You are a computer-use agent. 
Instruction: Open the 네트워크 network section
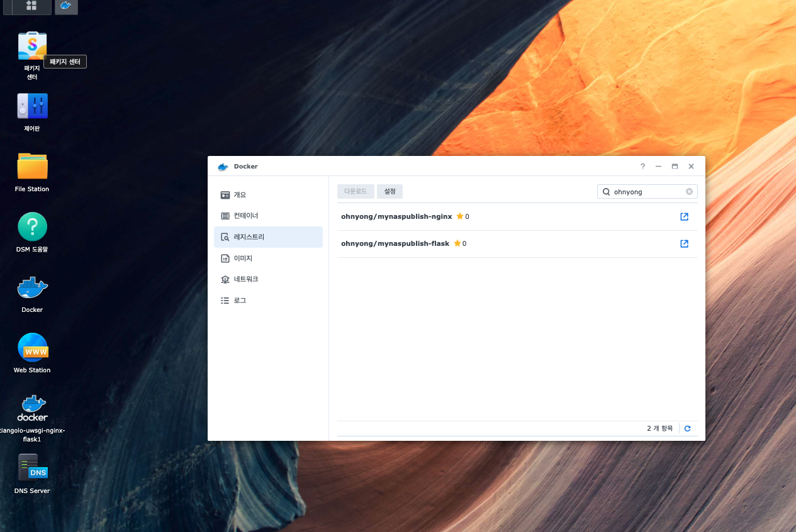268,279
